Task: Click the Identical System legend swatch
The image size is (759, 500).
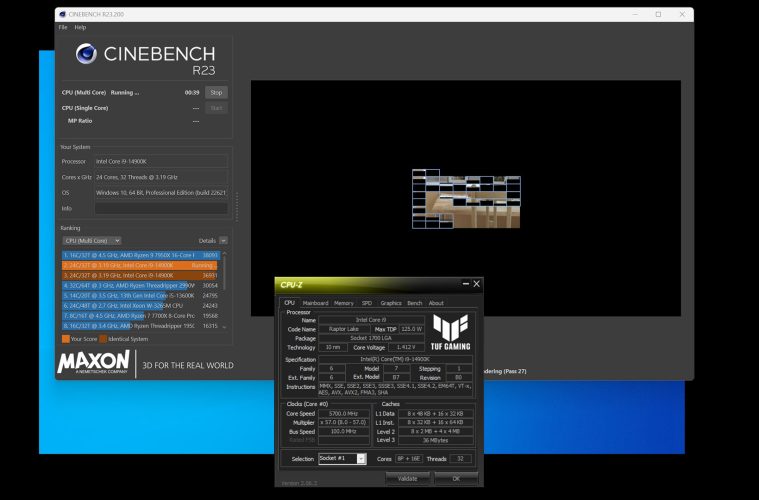Action: click(x=103, y=339)
